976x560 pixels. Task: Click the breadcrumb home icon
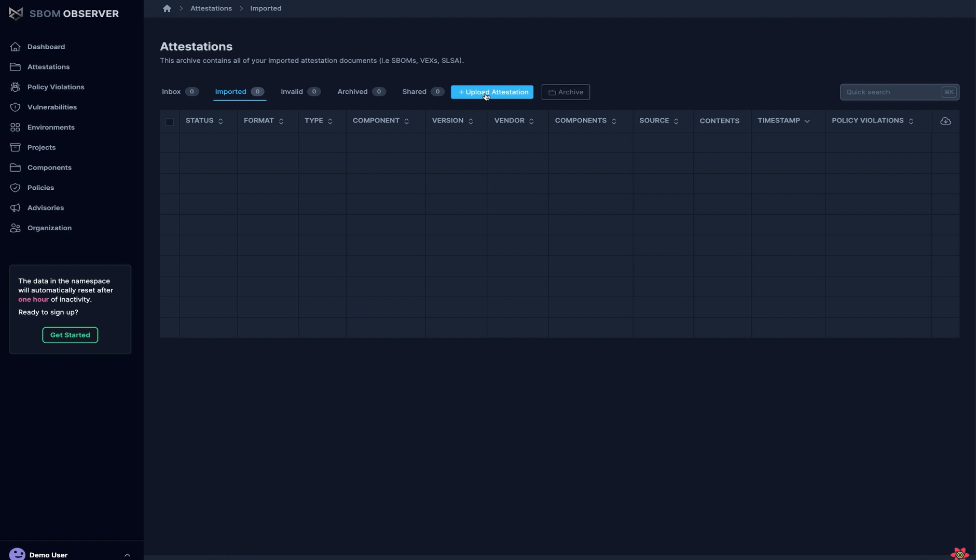point(167,8)
